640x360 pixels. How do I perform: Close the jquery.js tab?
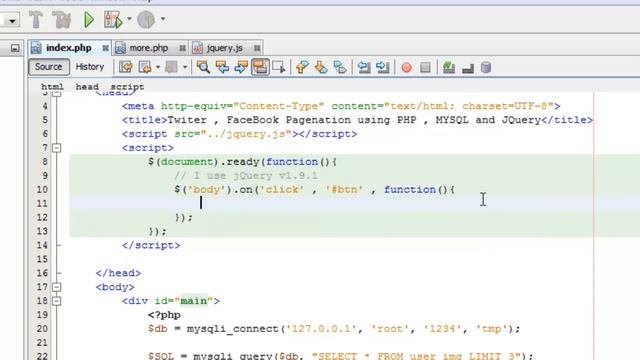(257, 48)
